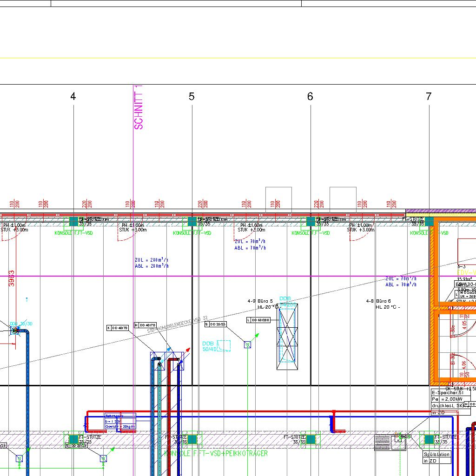The image size is (476, 476).
Task: Click grid axis label 6
Action: [x=310, y=97]
